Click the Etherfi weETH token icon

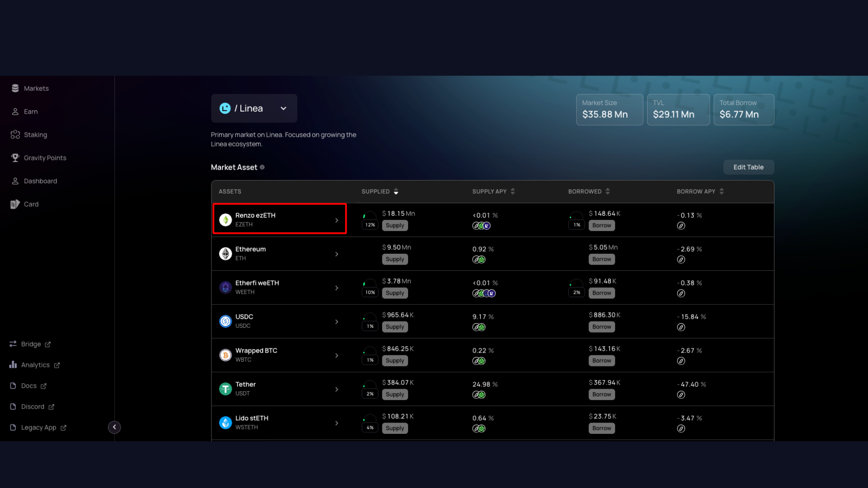point(225,288)
